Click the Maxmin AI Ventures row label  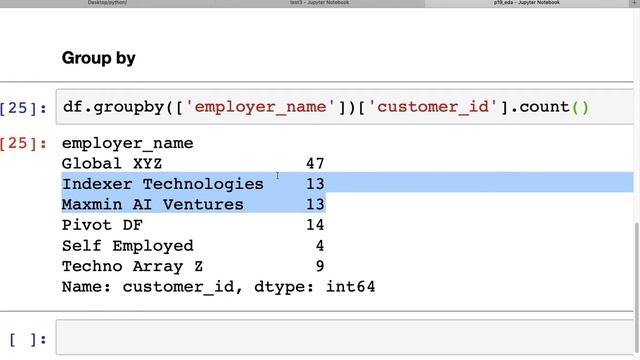coord(153,204)
